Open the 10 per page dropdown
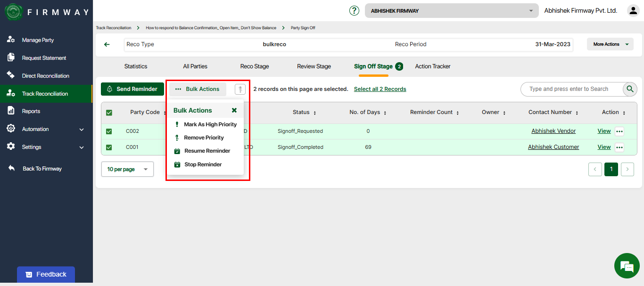 click(127, 169)
